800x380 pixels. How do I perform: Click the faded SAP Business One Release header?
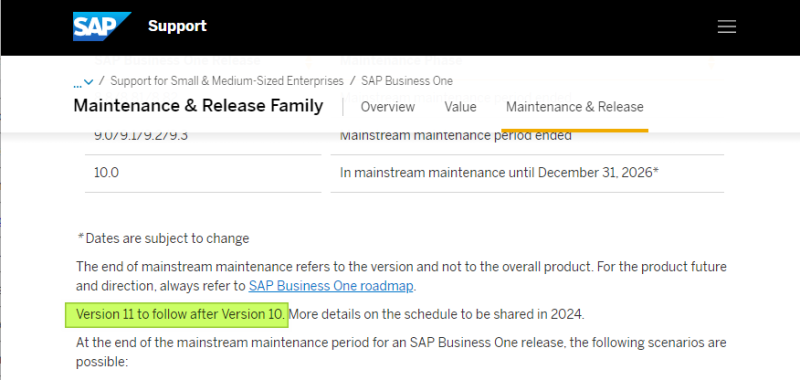coord(177,61)
